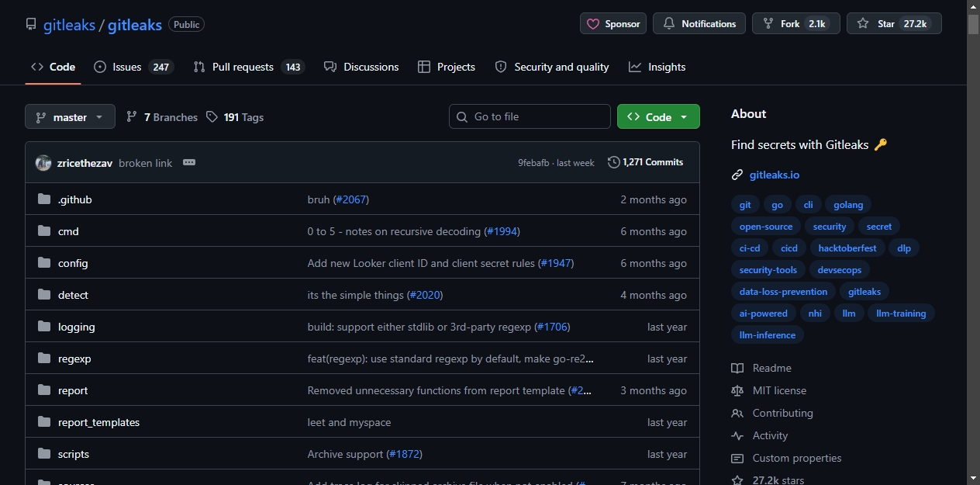This screenshot has width=980, height=485.
Task: Open pull request #1947 link
Action: [x=556, y=263]
